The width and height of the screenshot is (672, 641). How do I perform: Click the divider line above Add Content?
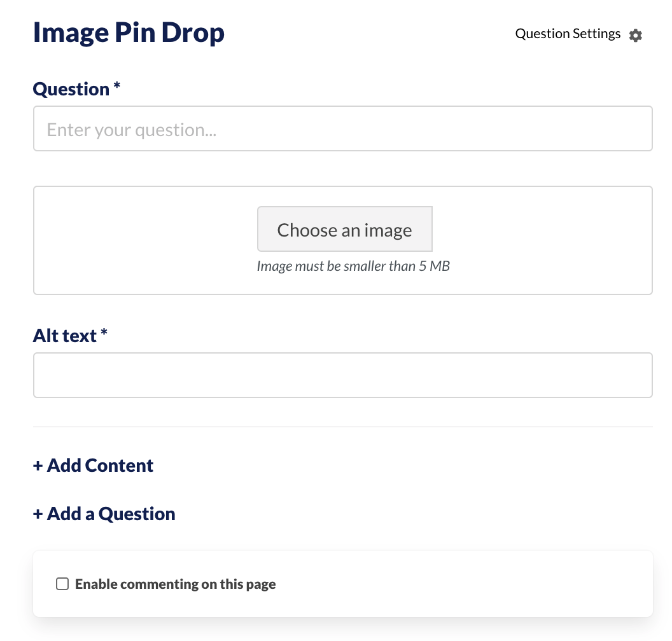click(x=343, y=427)
